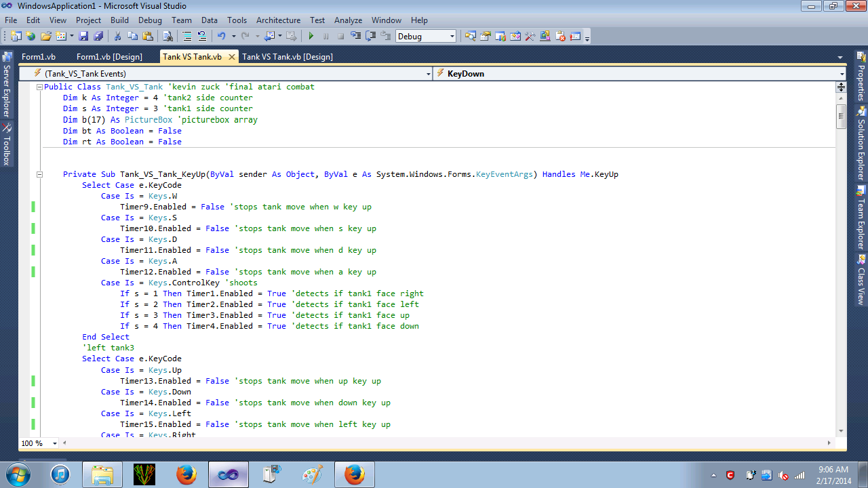This screenshot has width=868, height=488.
Task: Open the Properties side panel tab
Action: (x=861, y=75)
